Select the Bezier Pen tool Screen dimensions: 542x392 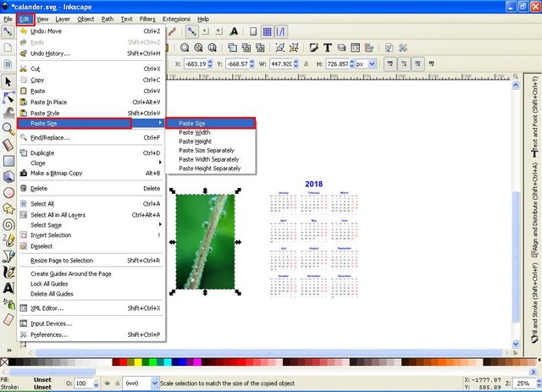point(8,257)
